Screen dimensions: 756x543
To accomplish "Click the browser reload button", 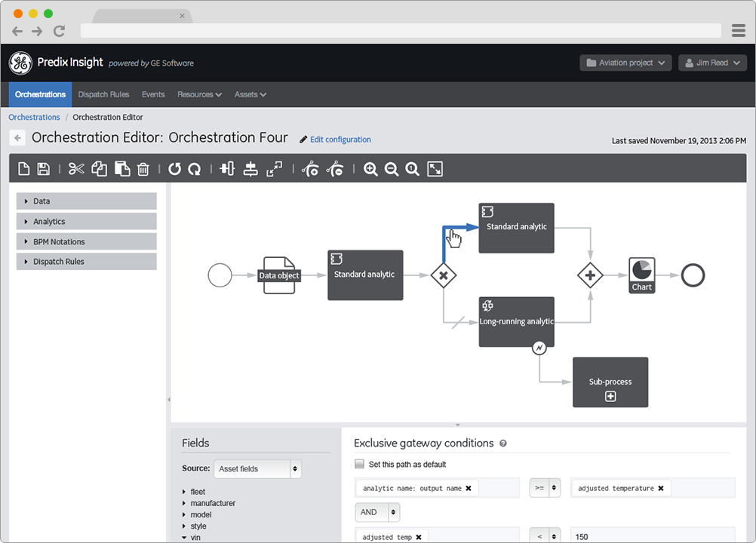I will [60, 32].
